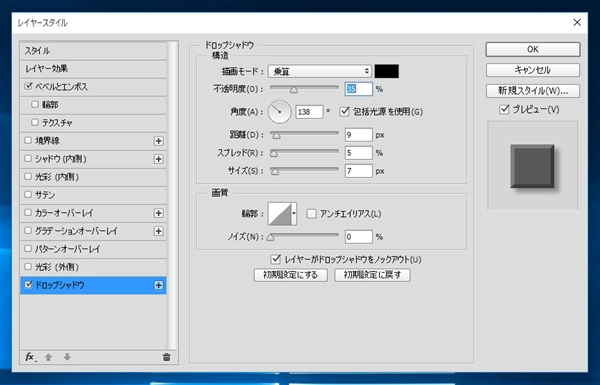Enable the シャドウ (内側) checkbox
Image resolution: width=600 pixels, height=385 pixels.
(28, 158)
